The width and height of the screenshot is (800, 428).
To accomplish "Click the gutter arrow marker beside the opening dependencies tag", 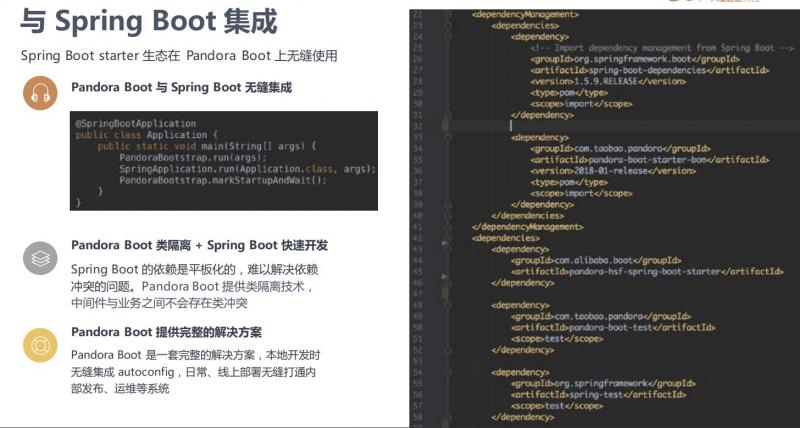I will [445, 242].
